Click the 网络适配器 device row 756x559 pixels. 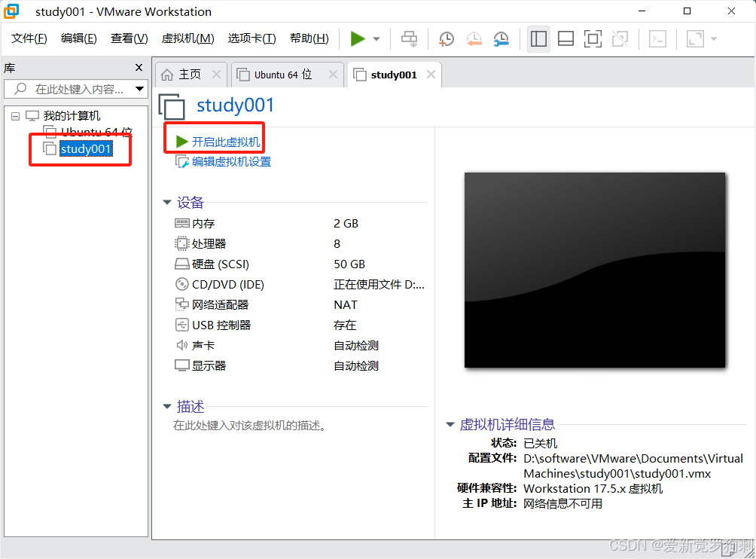300,305
